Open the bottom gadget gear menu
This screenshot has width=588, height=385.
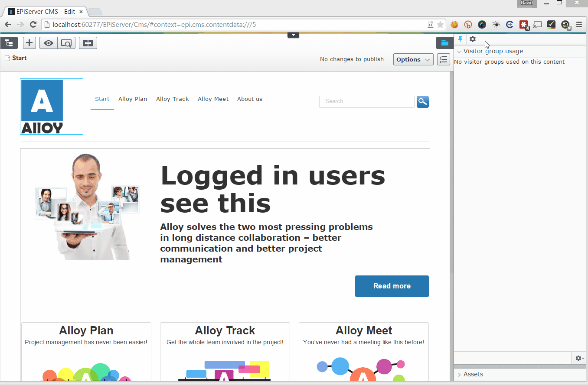(x=579, y=358)
